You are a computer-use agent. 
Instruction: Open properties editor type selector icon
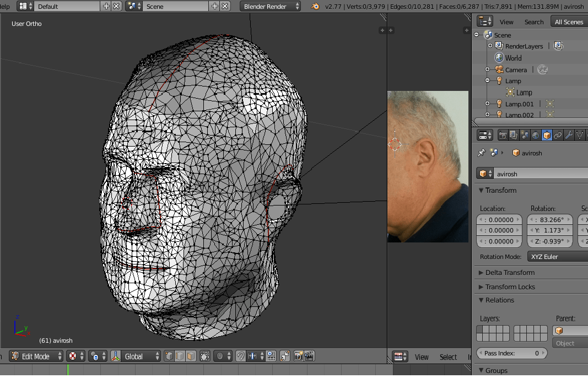(485, 136)
